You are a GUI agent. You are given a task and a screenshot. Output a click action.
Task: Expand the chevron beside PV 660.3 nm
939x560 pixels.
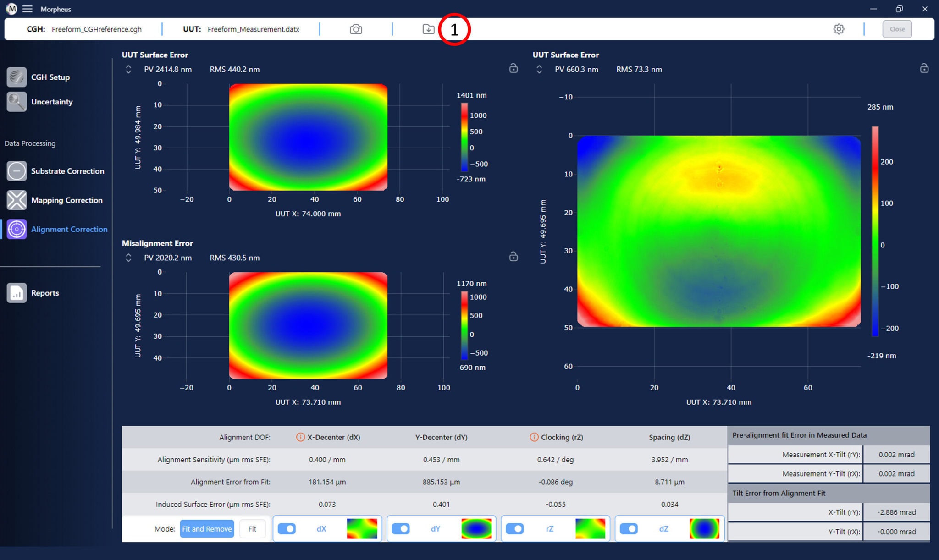tap(539, 69)
